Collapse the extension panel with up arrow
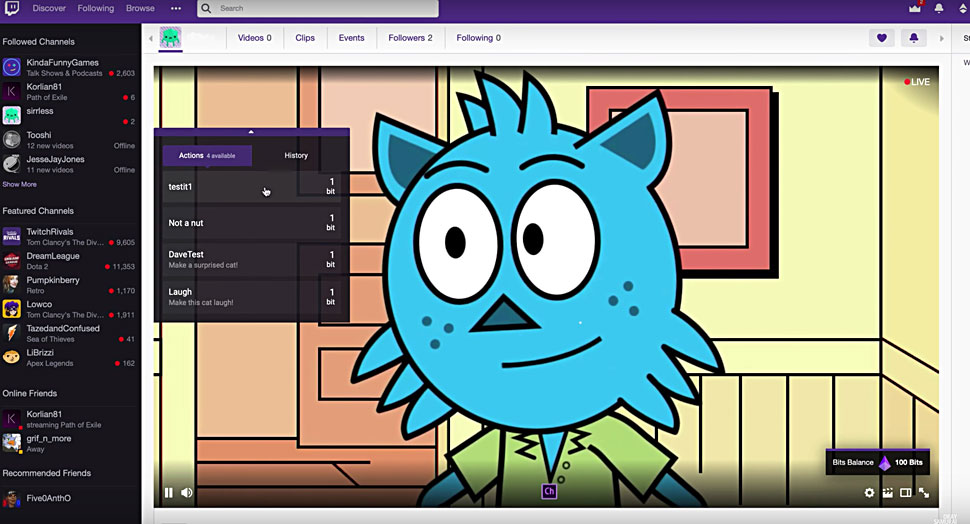This screenshot has height=524, width=970. tap(251, 132)
